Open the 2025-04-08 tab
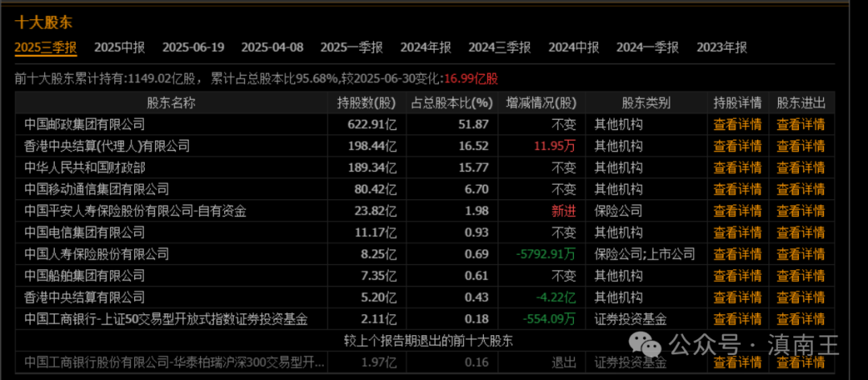The image size is (868, 380). (x=272, y=47)
